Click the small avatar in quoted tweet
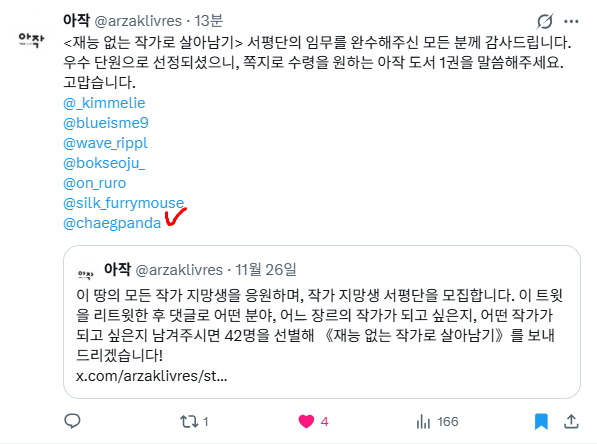This screenshot has width=597, height=444. pyautogui.click(x=85, y=274)
